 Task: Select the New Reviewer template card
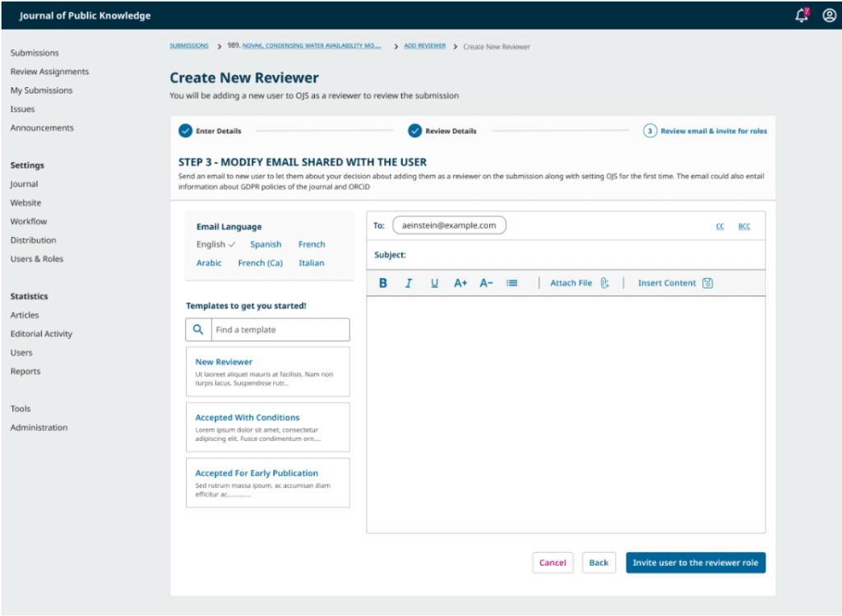267,372
